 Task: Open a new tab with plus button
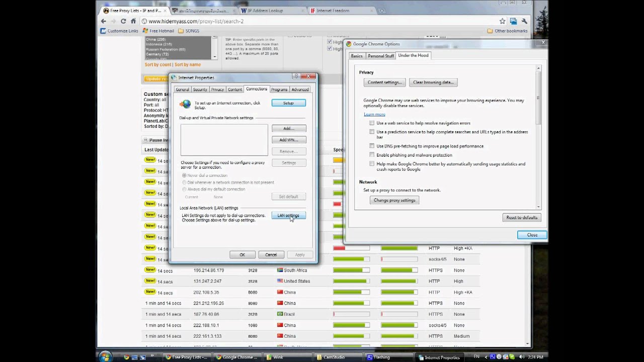(x=382, y=11)
